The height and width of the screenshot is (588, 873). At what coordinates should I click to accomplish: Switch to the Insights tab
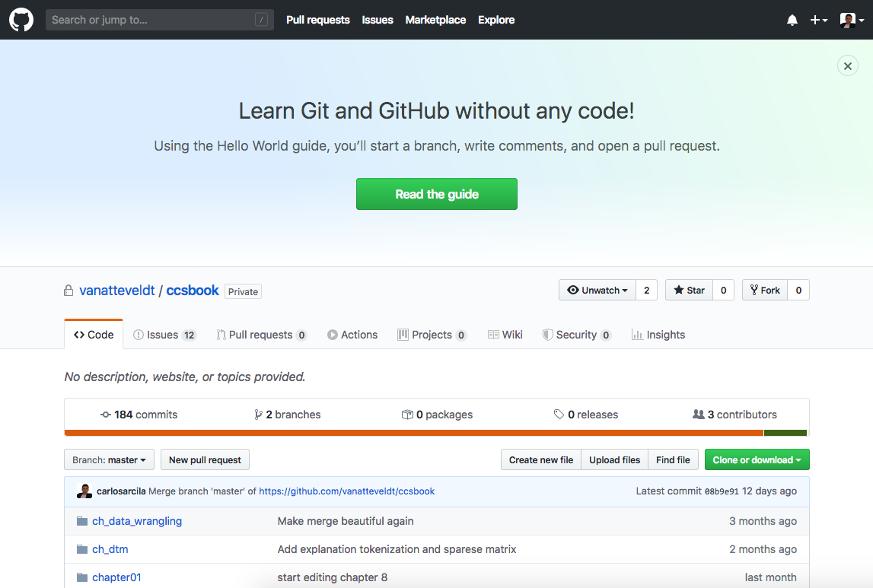(658, 335)
